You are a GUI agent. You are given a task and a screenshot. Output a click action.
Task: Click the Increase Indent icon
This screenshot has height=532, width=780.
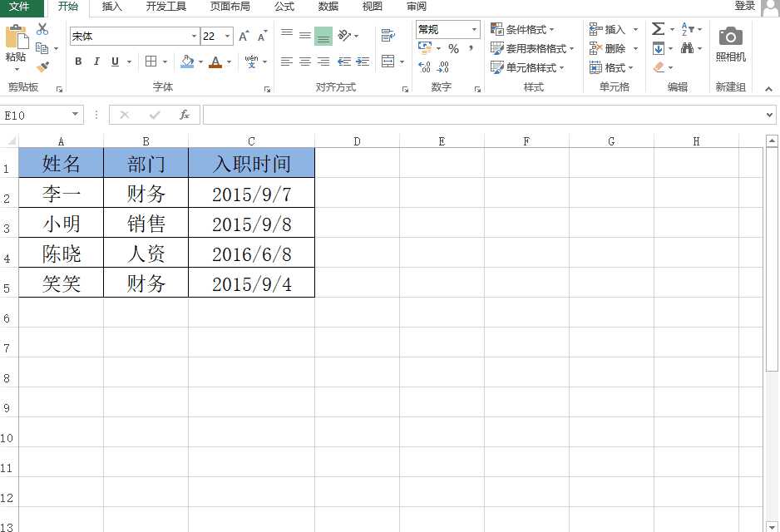(x=363, y=62)
